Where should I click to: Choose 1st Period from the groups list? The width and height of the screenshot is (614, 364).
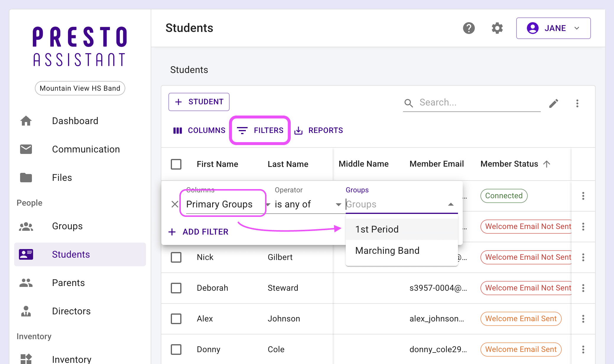(x=377, y=229)
